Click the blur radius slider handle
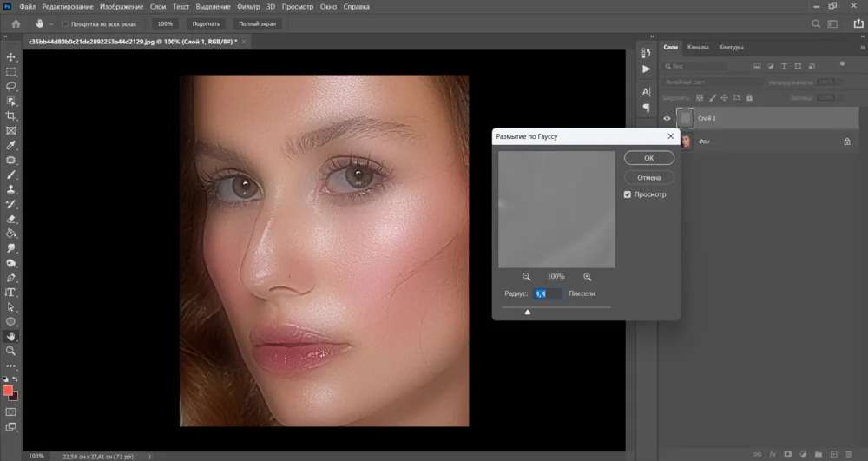This screenshot has width=868, height=461. coord(528,312)
